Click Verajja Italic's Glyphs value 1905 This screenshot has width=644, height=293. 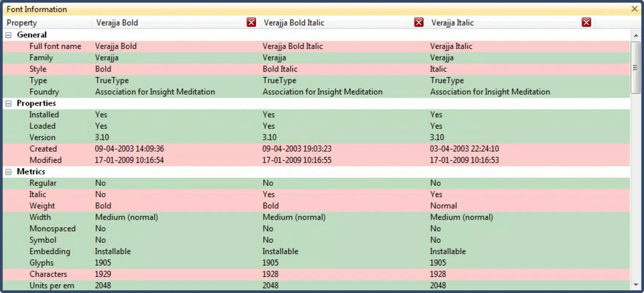(438, 263)
